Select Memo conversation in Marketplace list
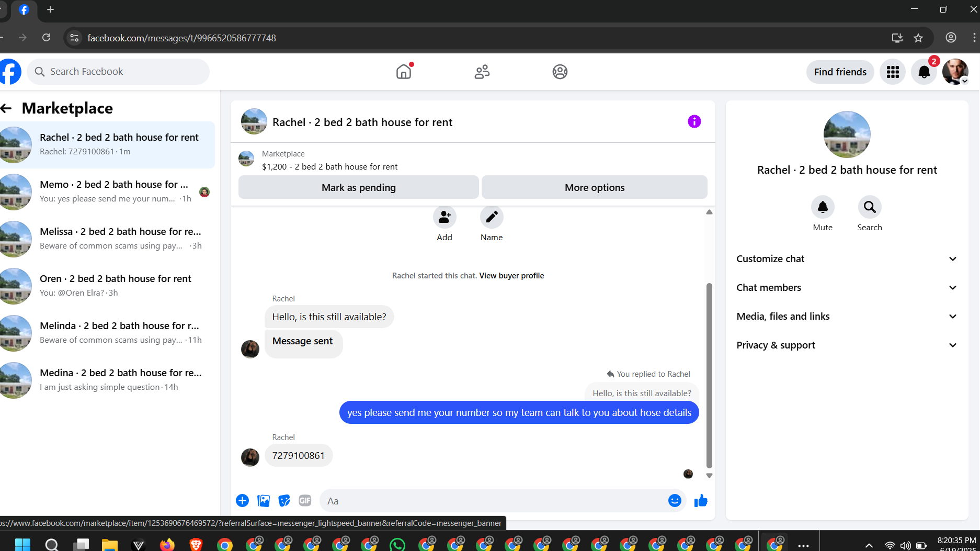 [x=107, y=192]
